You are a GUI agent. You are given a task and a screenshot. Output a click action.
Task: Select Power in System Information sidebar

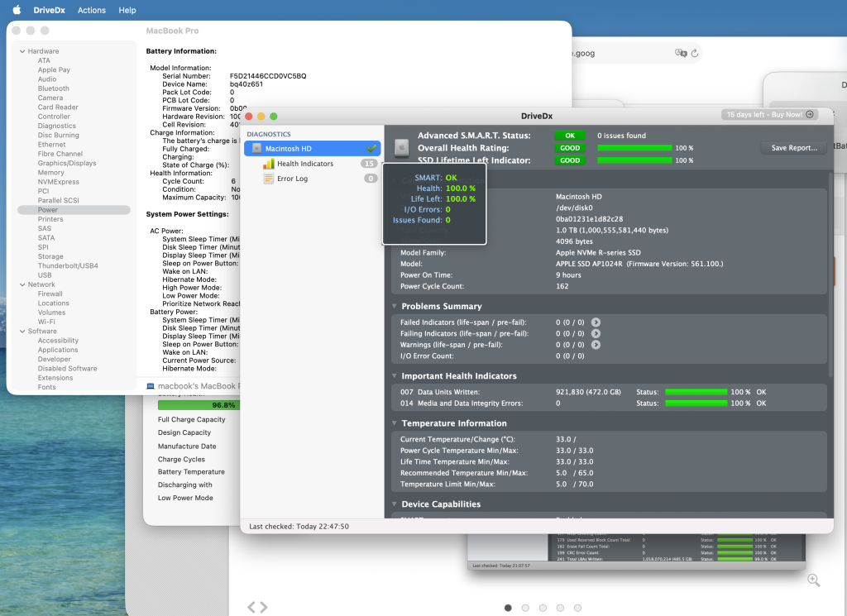coord(74,210)
